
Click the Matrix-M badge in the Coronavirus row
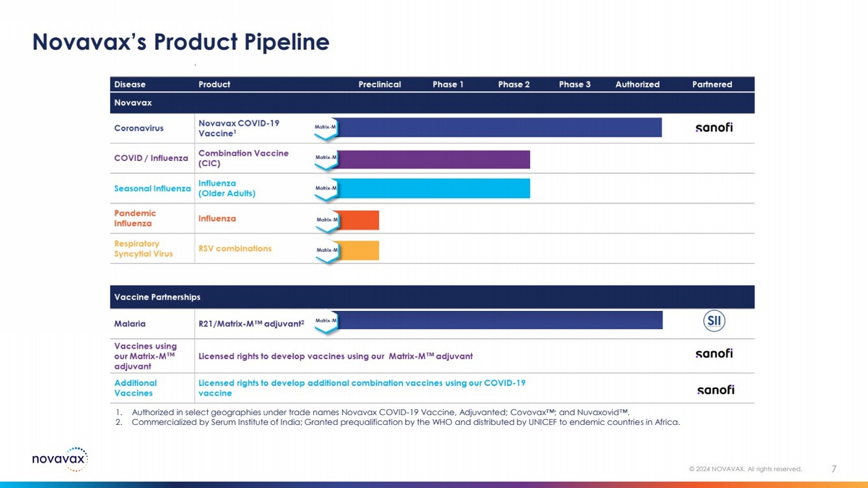326,128
